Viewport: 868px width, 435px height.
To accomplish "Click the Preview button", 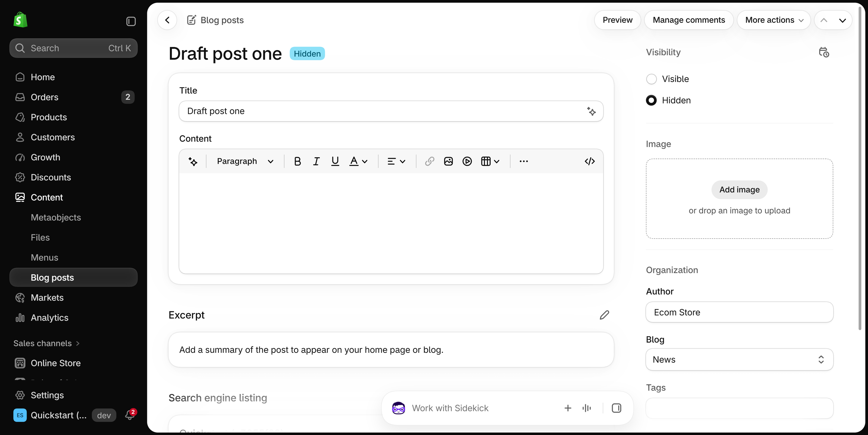I will [x=617, y=20].
